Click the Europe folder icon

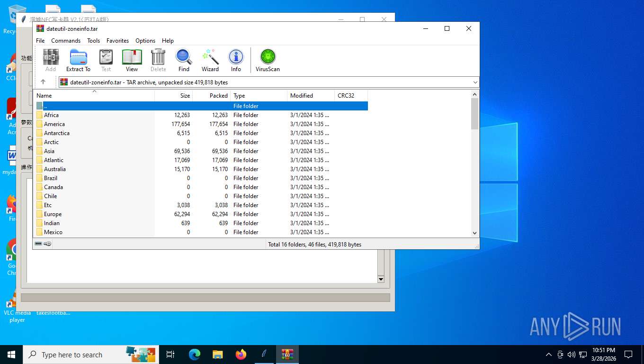(39, 214)
